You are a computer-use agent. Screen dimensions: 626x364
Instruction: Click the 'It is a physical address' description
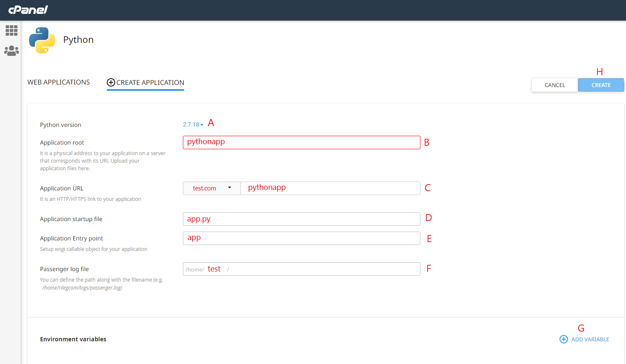point(103,161)
